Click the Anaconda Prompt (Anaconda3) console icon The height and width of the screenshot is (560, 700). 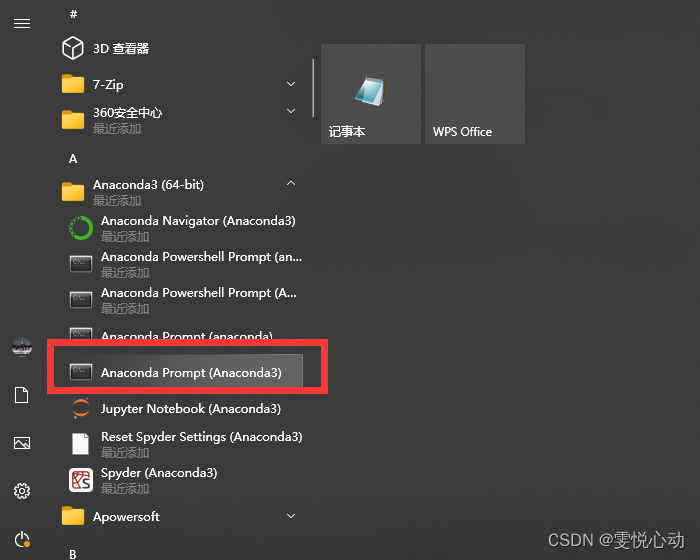point(81,372)
